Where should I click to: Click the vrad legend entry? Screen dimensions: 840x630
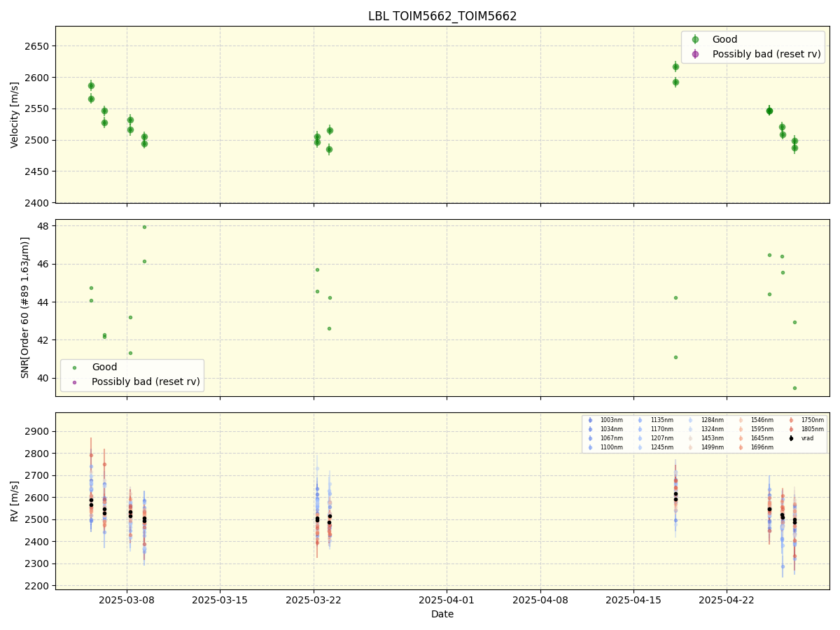point(802,438)
